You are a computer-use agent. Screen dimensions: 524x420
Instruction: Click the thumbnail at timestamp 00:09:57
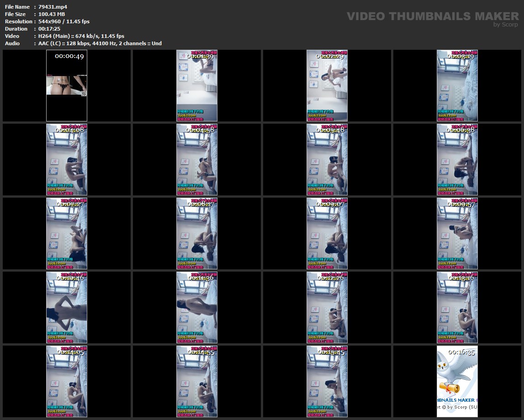pos(457,234)
